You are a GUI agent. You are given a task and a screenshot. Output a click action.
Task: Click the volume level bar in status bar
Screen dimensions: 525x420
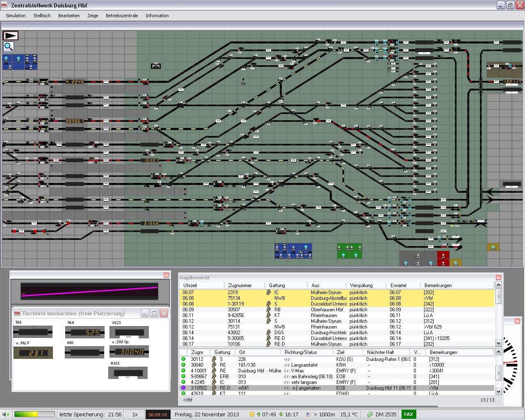pyautogui.click(x=34, y=414)
